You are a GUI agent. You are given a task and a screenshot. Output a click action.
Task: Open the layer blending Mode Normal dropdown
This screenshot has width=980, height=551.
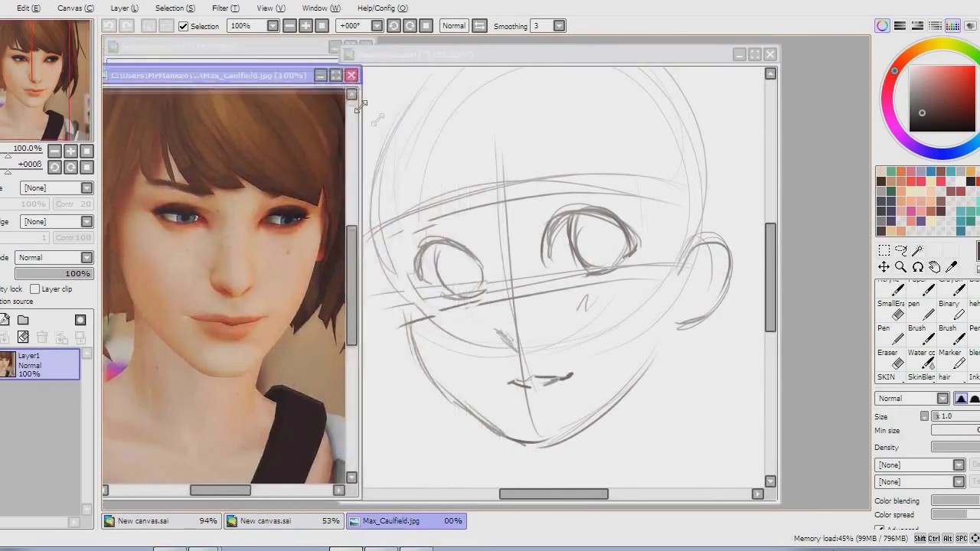54,258
